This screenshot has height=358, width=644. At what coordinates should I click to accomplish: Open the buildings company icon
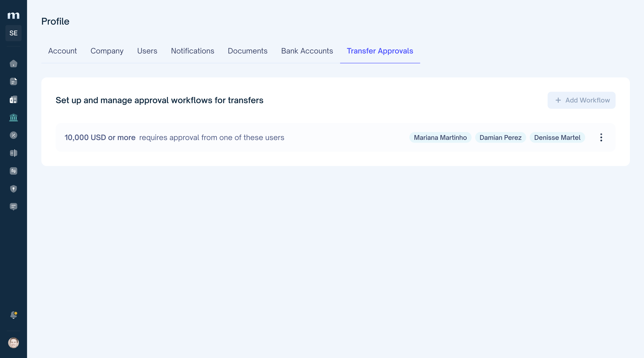pos(14,100)
